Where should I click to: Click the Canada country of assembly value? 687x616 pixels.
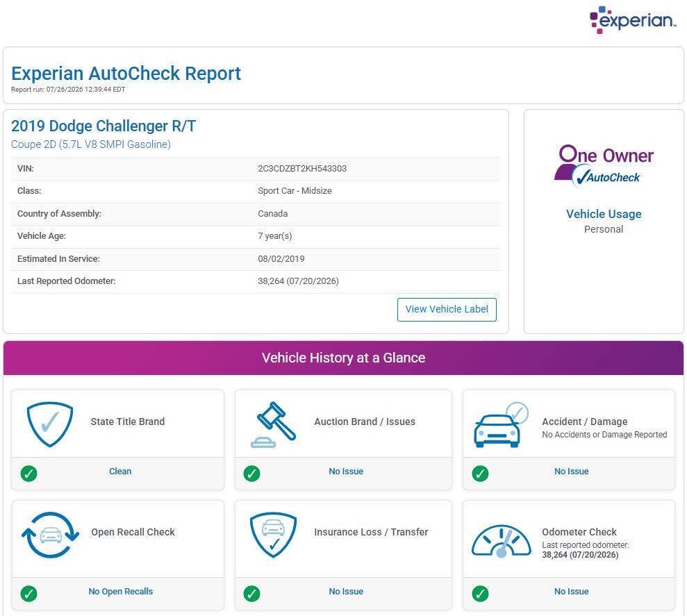[273, 214]
